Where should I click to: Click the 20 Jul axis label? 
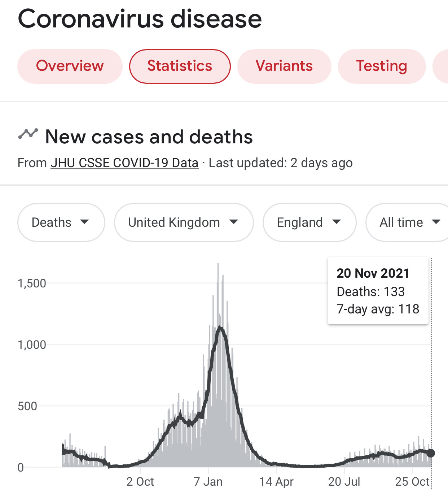344,481
